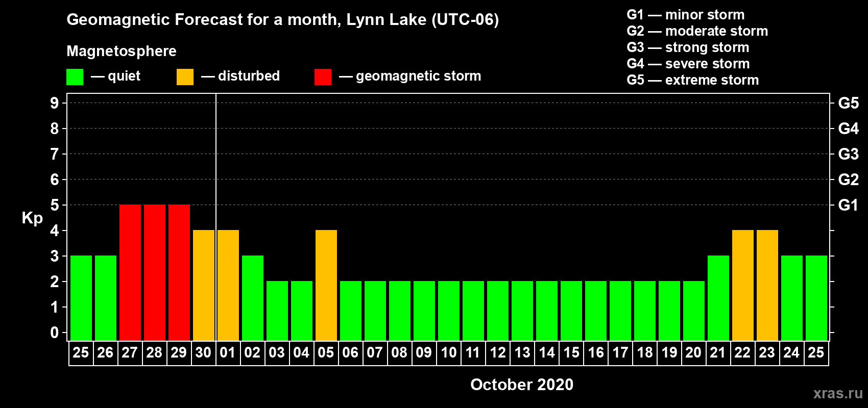Click the date label 04
Screen dimensions: 868x408
point(301,353)
